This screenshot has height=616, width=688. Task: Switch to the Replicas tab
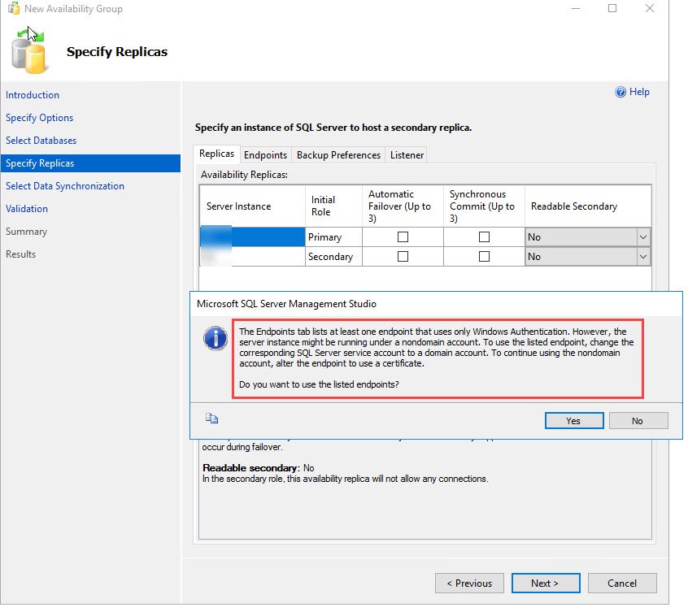[x=216, y=154]
